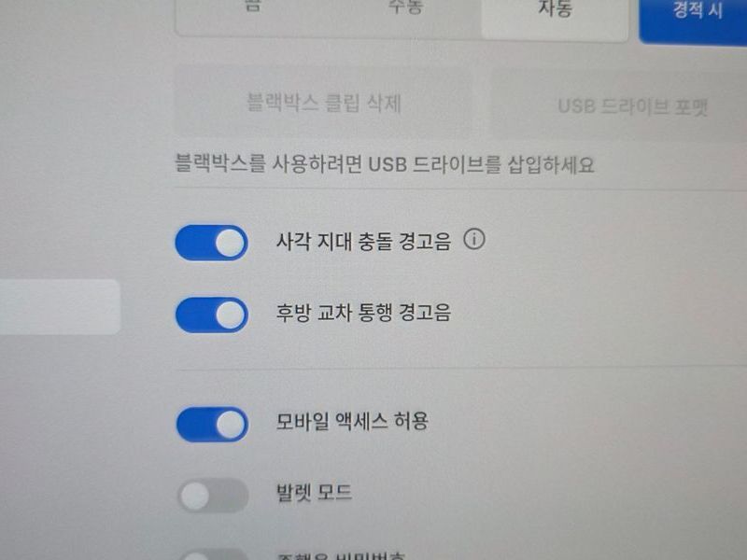Disable the 후방 교차 통행 경고음 switch
747x560 pixels.
(x=212, y=315)
